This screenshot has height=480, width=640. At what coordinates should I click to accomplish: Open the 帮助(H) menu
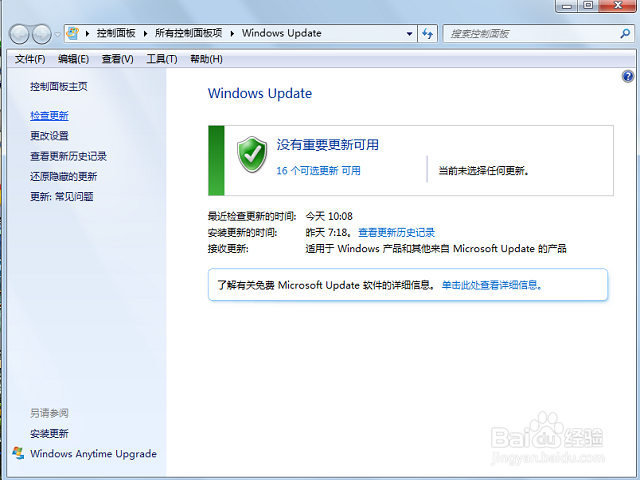click(207, 59)
